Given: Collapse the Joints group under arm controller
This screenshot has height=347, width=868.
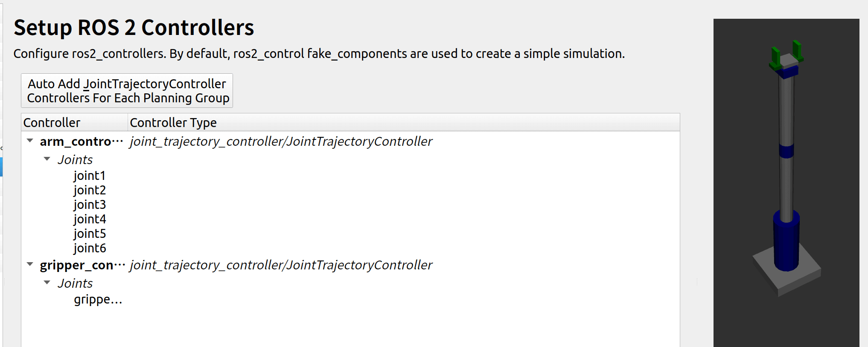Looking at the screenshot, I should tap(47, 159).
